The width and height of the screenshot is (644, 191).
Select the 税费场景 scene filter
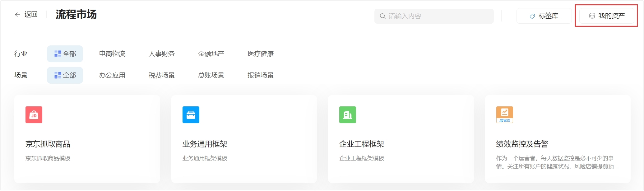point(162,75)
